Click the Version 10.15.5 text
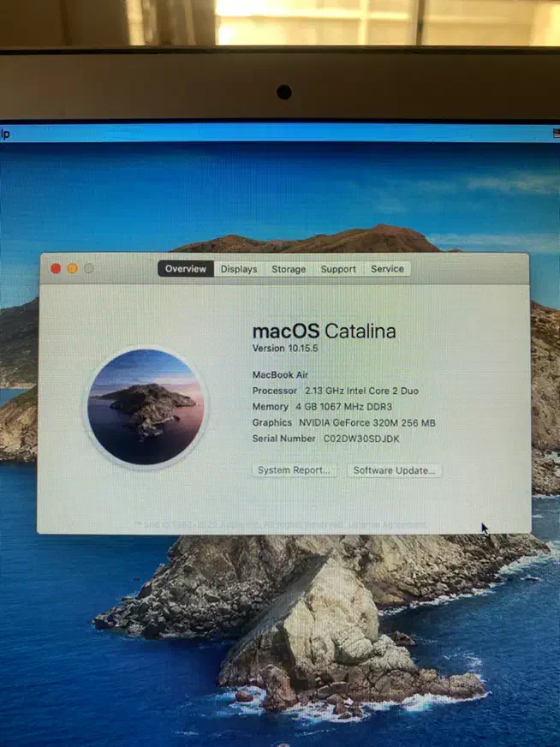Viewport: 560px width, 747px height. (x=285, y=349)
